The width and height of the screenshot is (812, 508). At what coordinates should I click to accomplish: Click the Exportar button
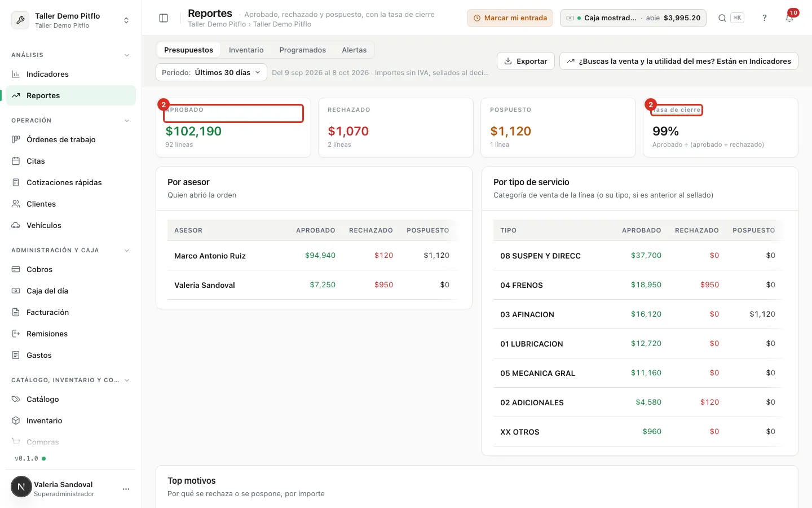526,61
